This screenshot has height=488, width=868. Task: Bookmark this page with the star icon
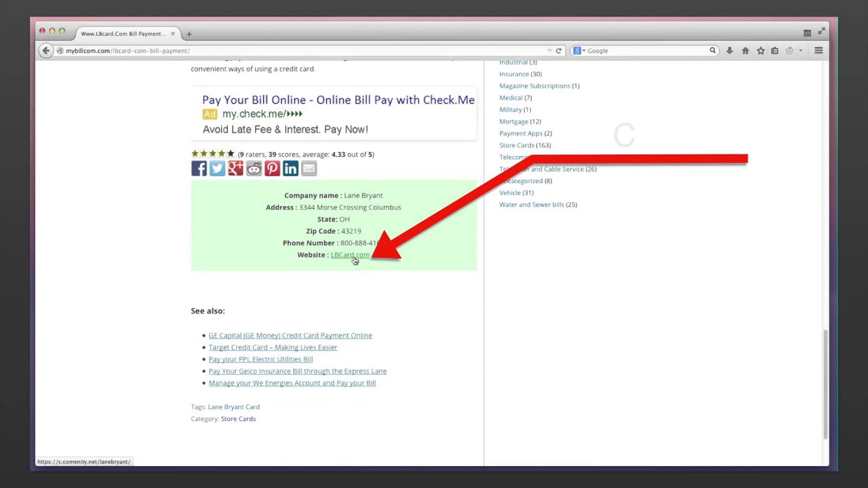(761, 51)
